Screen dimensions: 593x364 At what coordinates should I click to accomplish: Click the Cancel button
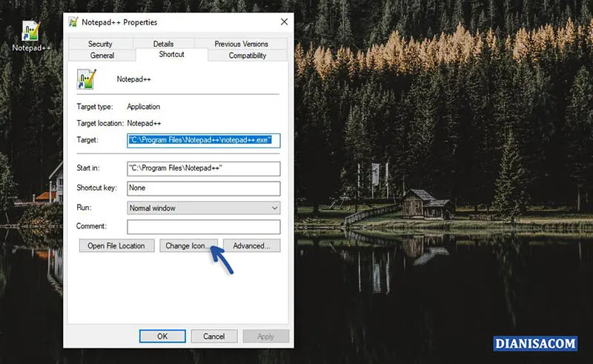coord(214,336)
